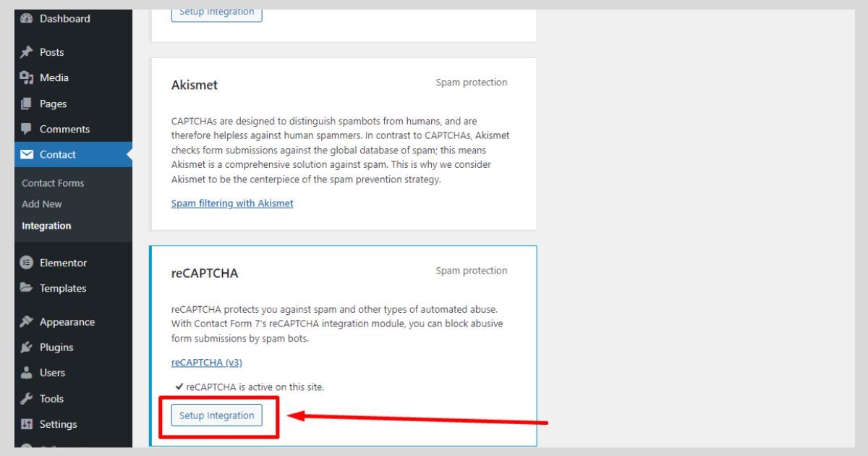Click the Contact envelope icon

27,154
